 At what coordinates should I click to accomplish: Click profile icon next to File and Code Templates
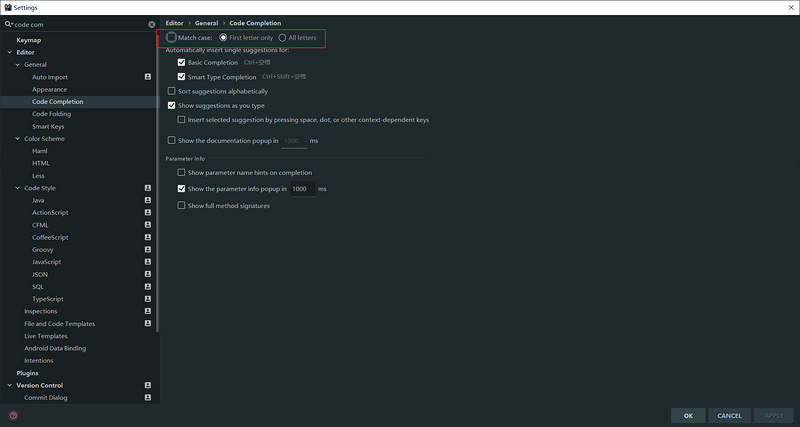coord(148,323)
